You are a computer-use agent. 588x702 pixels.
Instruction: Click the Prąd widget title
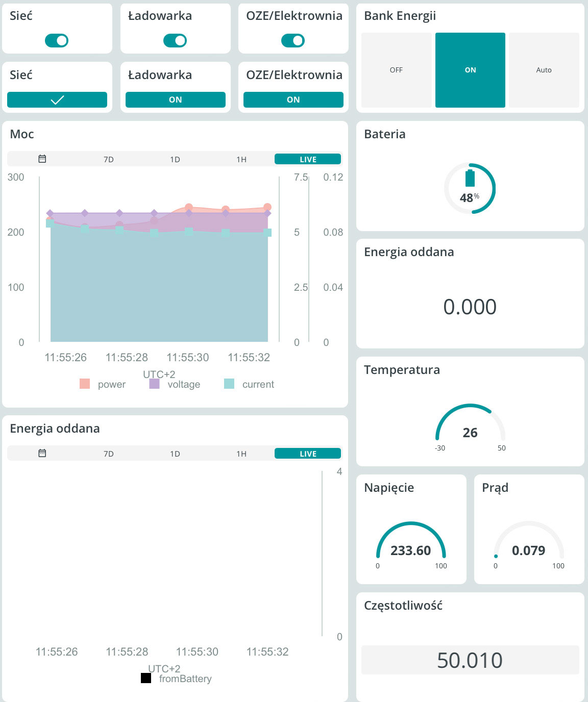[495, 488]
